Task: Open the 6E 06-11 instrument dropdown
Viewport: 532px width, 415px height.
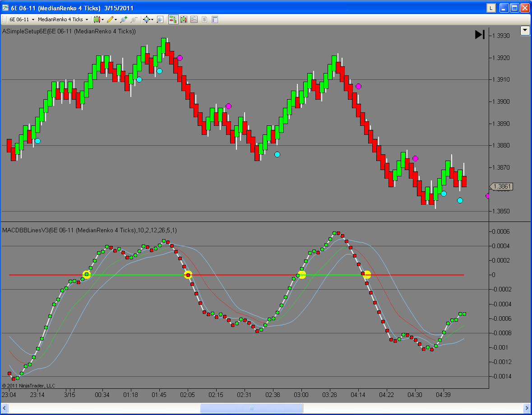Action: [21, 20]
